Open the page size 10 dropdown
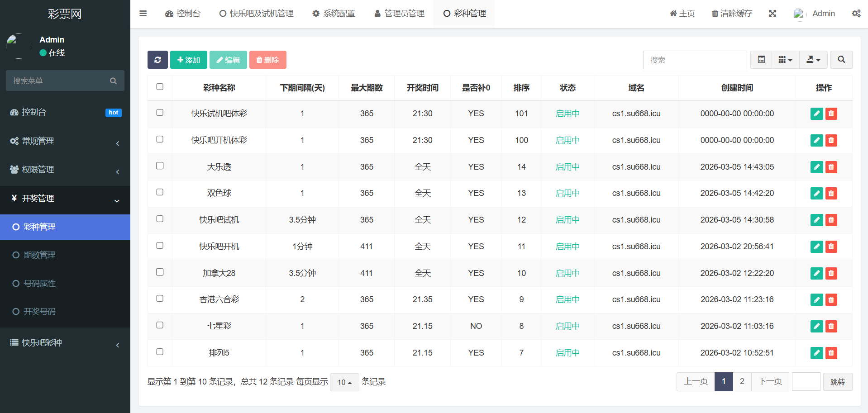Image resolution: width=868 pixels, height=413 pixels. 344,382
